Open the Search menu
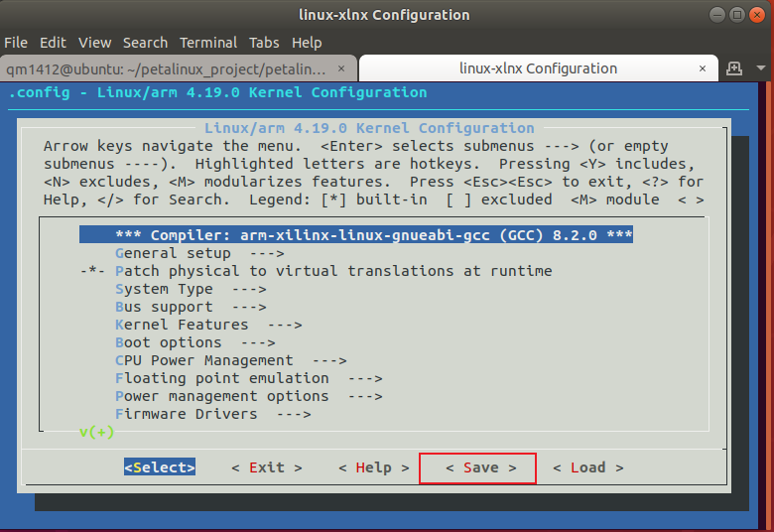The width and height of the screenshot is (774, 532). [x=145, y=43]
